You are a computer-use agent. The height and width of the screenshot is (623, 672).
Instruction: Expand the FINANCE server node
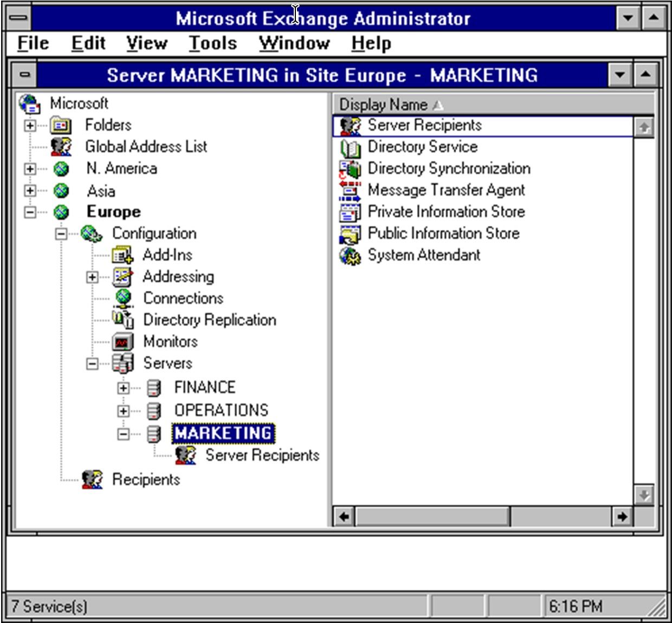click(x=124, y=388)
